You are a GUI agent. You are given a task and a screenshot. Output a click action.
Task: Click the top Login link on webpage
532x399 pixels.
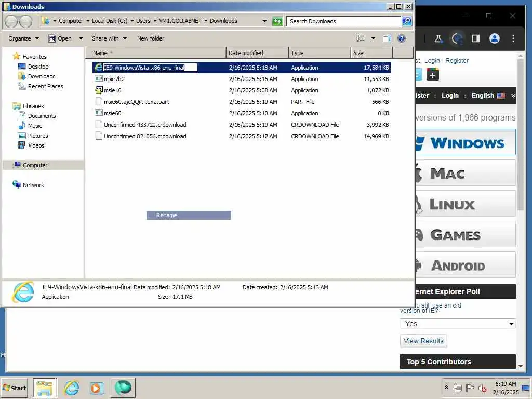[432, 60]
